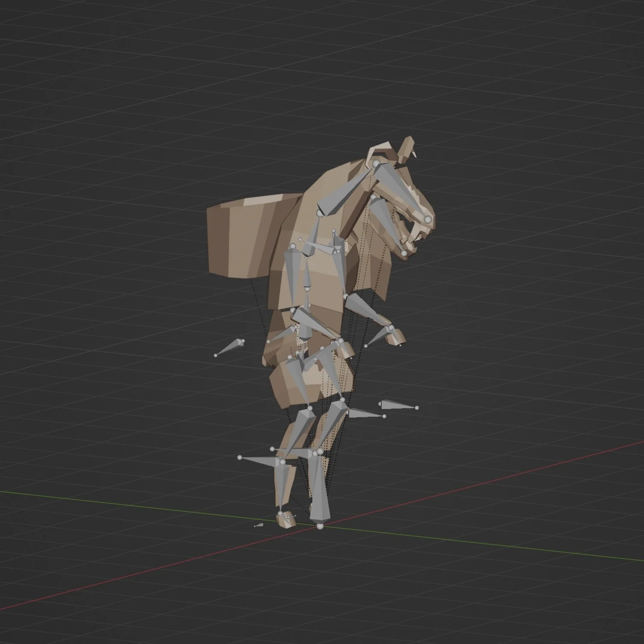
Task: Click the horse's upright ear mesh
Action: [x=407, y=150]
